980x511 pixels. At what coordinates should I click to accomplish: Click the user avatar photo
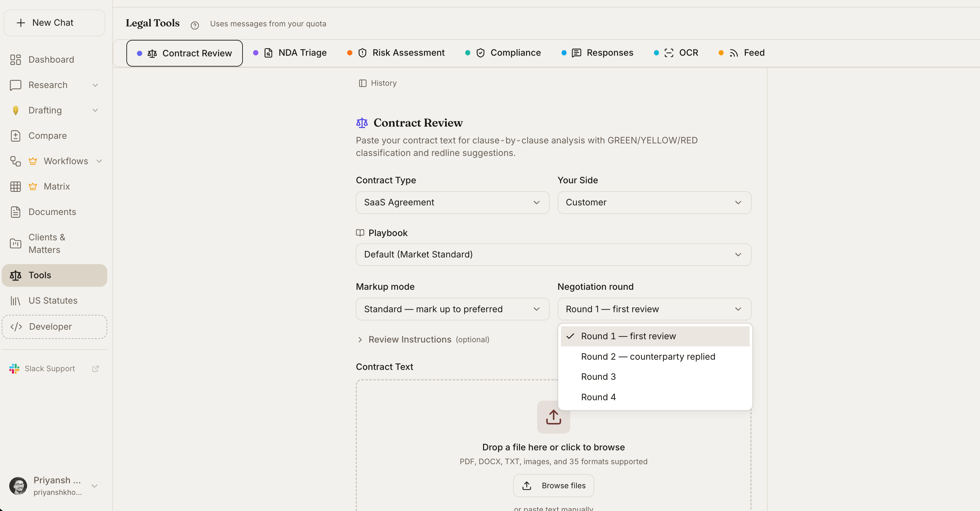pos(18,486)
